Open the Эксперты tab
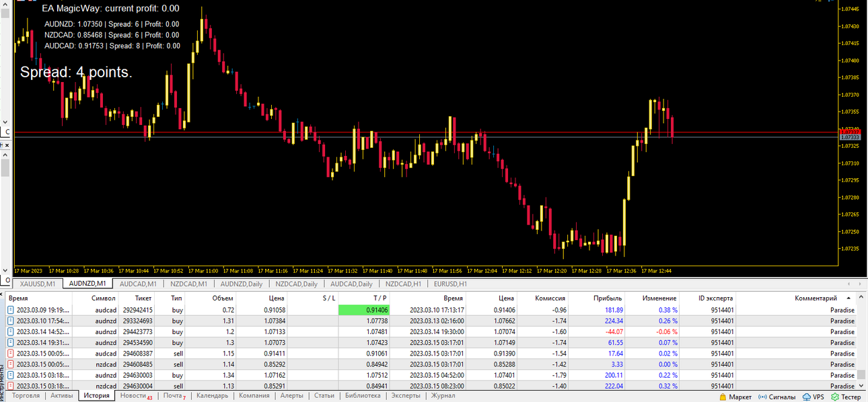 coord(406,396)
